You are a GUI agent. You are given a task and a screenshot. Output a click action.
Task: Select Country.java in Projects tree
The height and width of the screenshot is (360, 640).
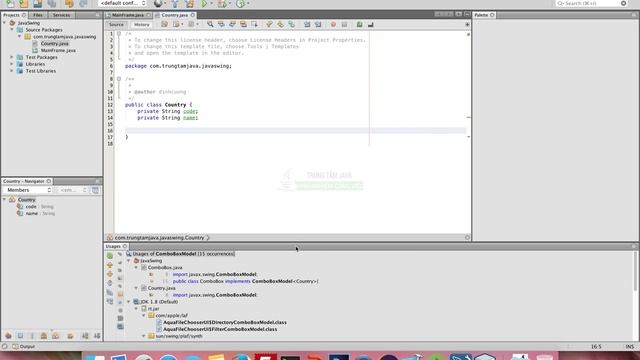55,44
